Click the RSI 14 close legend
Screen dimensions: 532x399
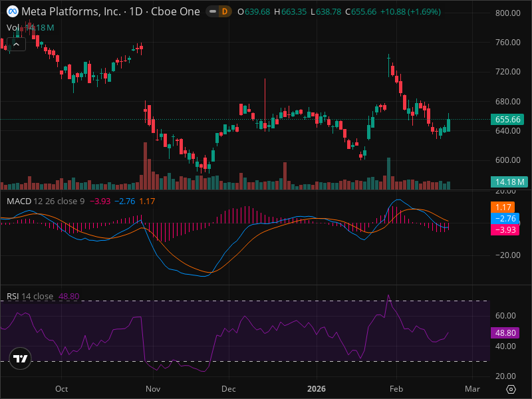tap(30, 296)
